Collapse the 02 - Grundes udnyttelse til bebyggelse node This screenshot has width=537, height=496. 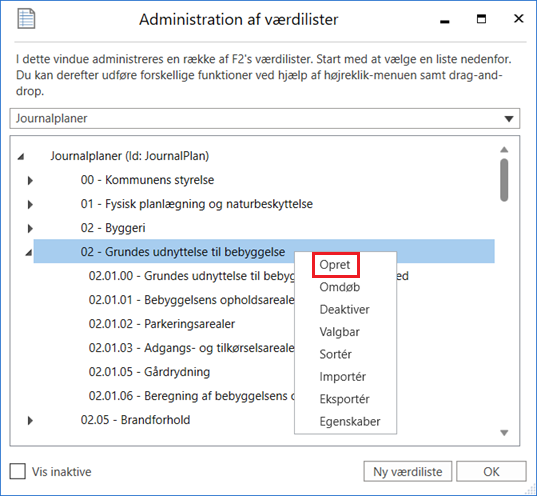29,253
